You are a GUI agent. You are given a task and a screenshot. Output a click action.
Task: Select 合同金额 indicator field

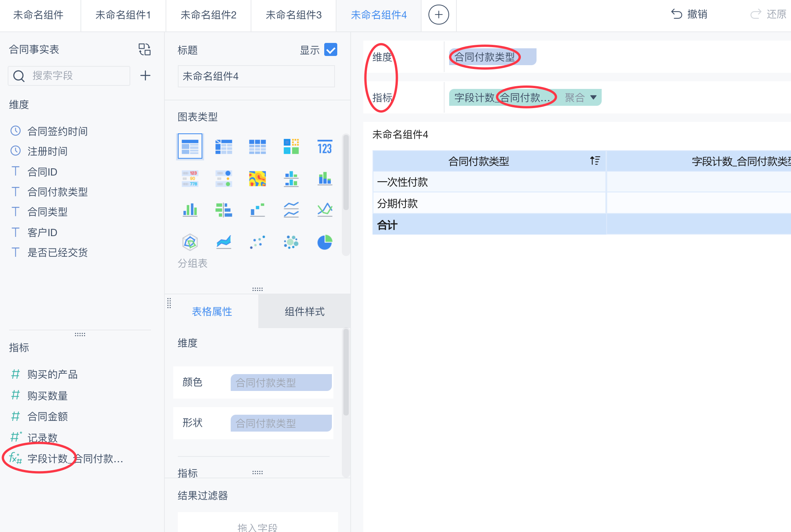point(48,416)
